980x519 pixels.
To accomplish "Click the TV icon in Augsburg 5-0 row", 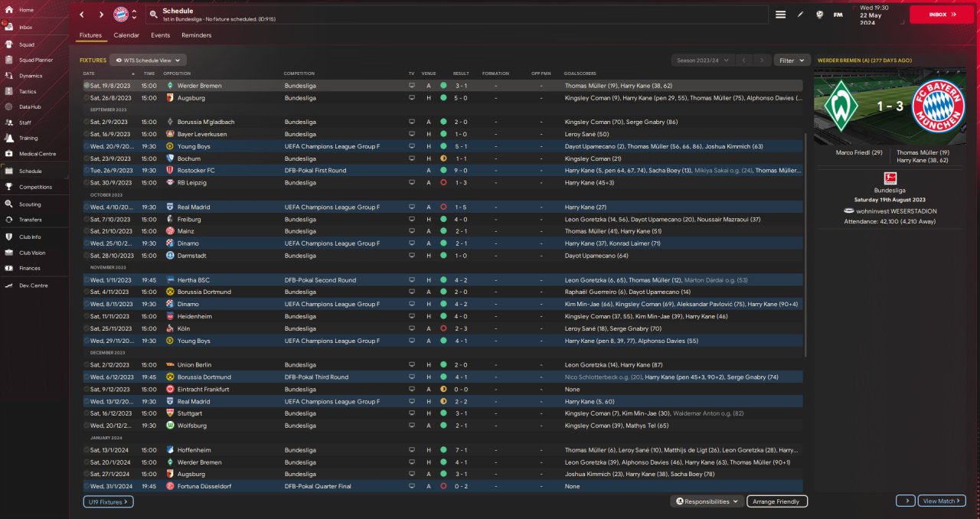I will (412, 98).
